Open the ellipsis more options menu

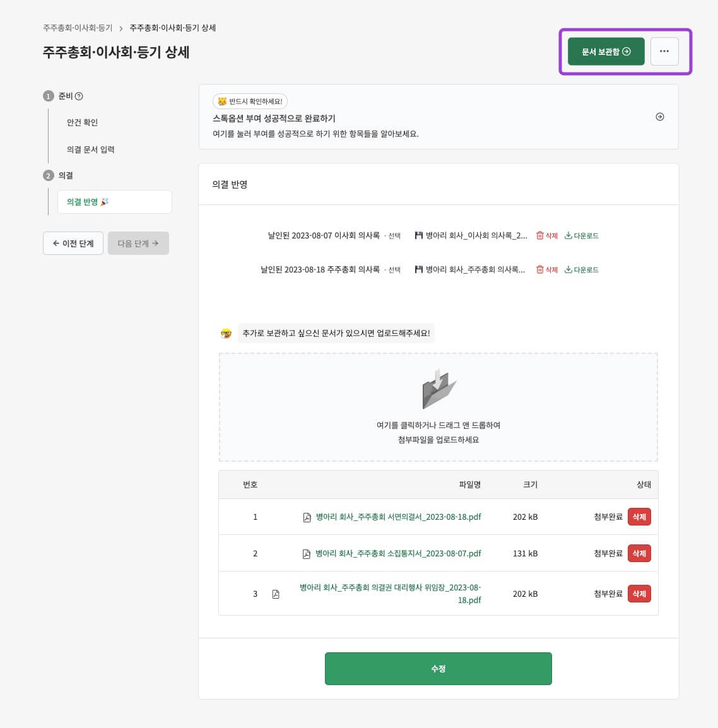pos(664,51)
